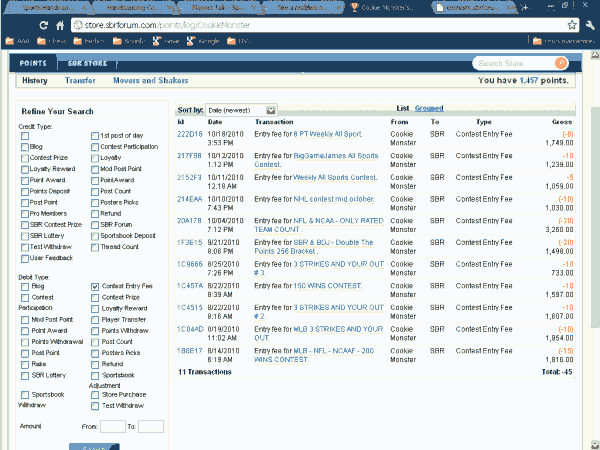Click the orange Search Store magnifier icon
The image size is (600, 450).
click(560, 63)
